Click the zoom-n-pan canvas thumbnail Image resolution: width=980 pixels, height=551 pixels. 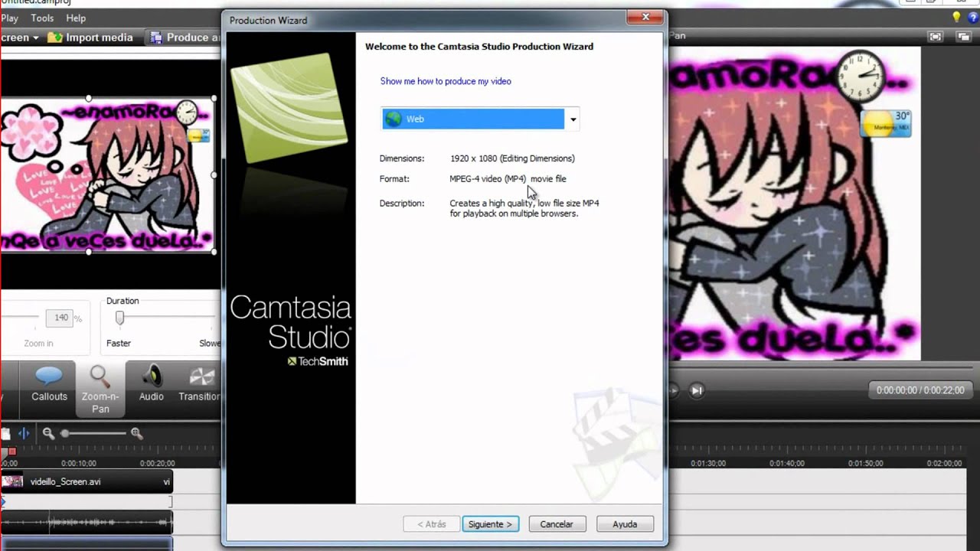click(x=107, y=175)
